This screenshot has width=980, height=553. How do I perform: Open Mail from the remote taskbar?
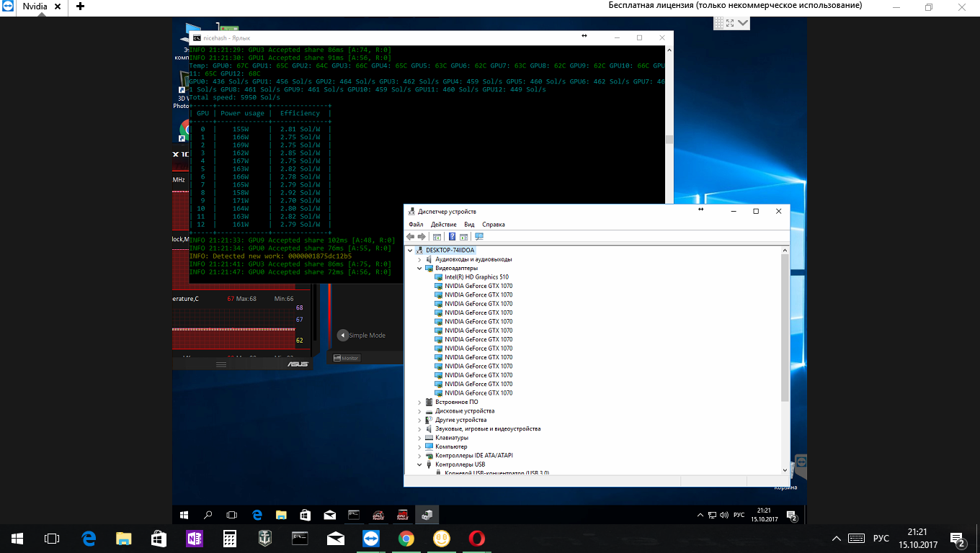[x=329, y=515]
